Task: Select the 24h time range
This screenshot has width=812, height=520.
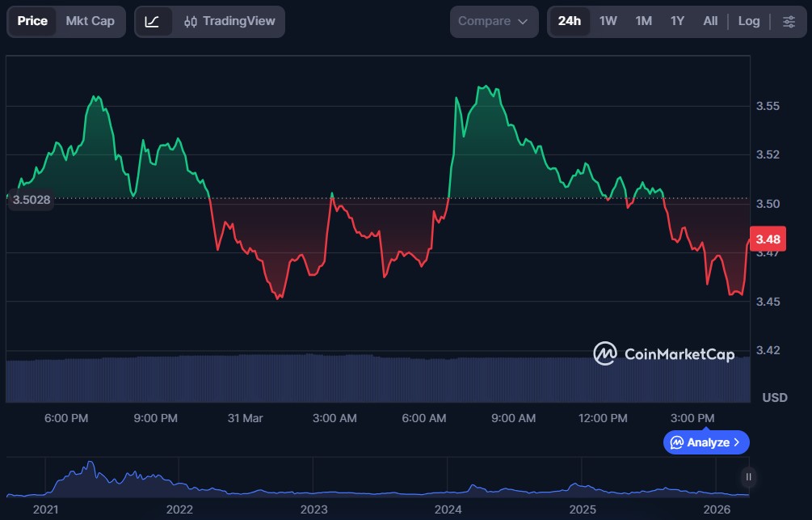Action: tap(570, 22)
